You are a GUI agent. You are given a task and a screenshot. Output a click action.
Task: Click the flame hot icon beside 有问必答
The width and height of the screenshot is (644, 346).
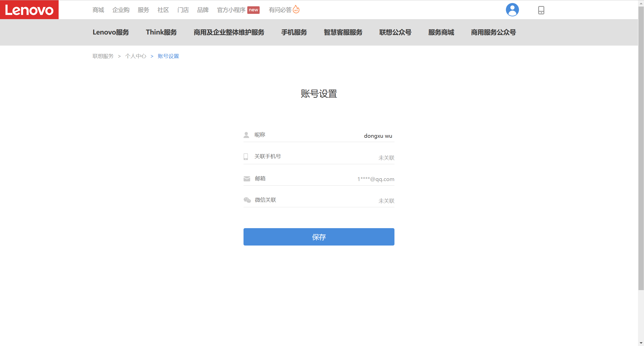pyautogui.click(x=296, y=9)
